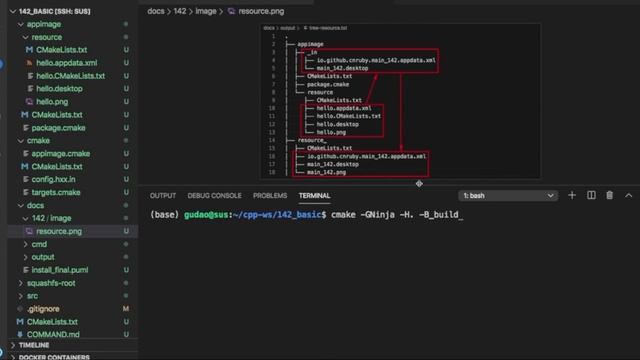This screenshot has width=640, height=360.
Task: Open config.hxx.in file
Action: pyautogui.click(x=53, y=179)
